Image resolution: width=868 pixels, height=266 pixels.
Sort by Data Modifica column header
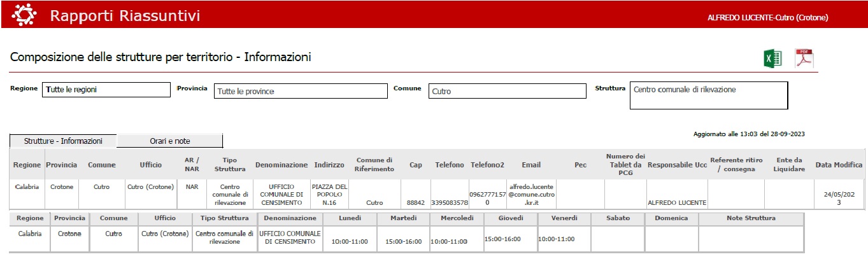click(x=840, y=165)
